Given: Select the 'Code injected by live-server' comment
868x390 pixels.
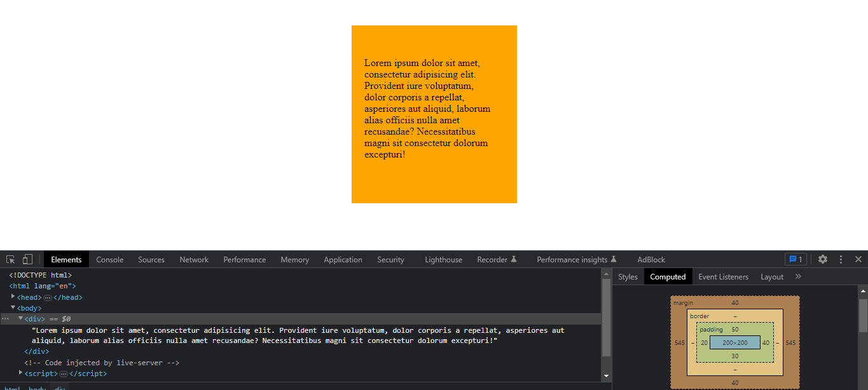Looking at the screenshot, I should pyautogui.click(x=102, y=363).
